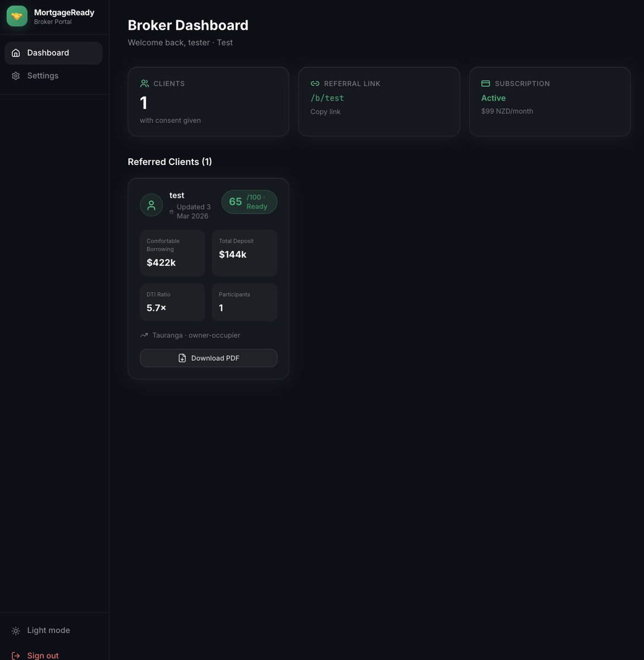The image size is (644, 660).
Task: Copy the referral link
Action: pyautogui.click(x=326, y=112)
